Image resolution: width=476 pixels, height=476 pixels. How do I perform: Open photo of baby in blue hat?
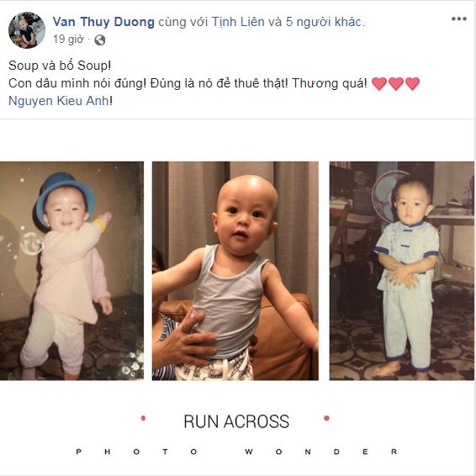tap(71, 271)
